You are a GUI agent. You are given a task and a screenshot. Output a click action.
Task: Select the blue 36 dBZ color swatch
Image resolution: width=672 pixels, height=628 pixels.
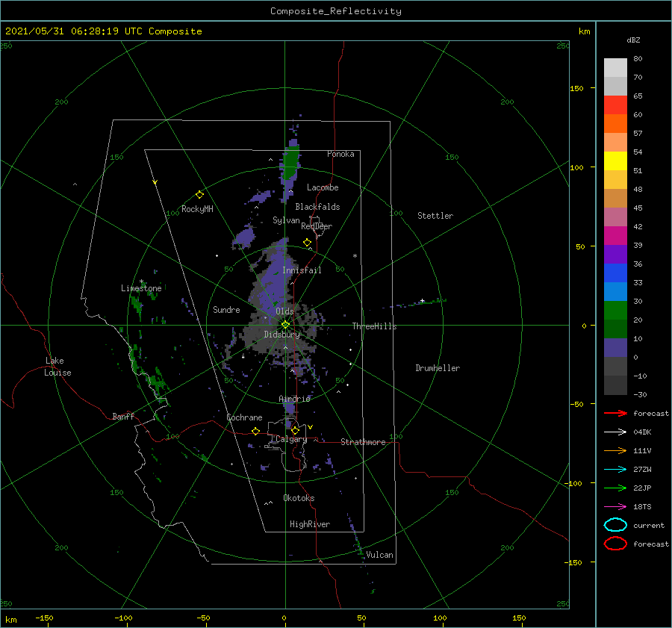point(615,273)
